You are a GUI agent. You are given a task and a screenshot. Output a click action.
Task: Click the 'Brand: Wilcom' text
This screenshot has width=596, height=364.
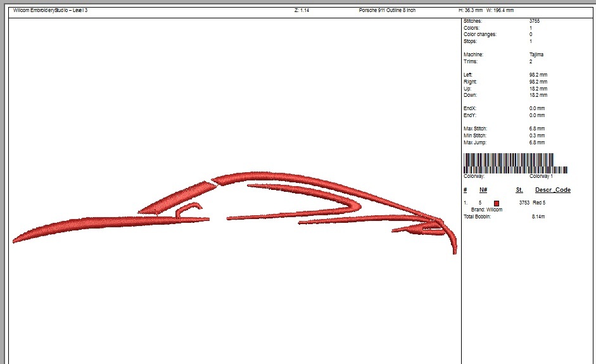pyautogui.click(x=486, y=210)
